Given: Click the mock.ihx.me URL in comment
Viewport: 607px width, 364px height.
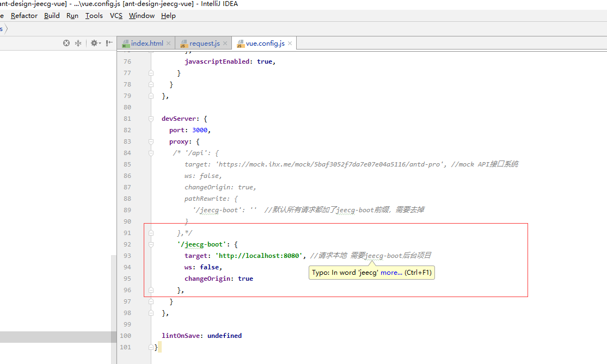Looking at the screenshot, I should tap(329, 164).
